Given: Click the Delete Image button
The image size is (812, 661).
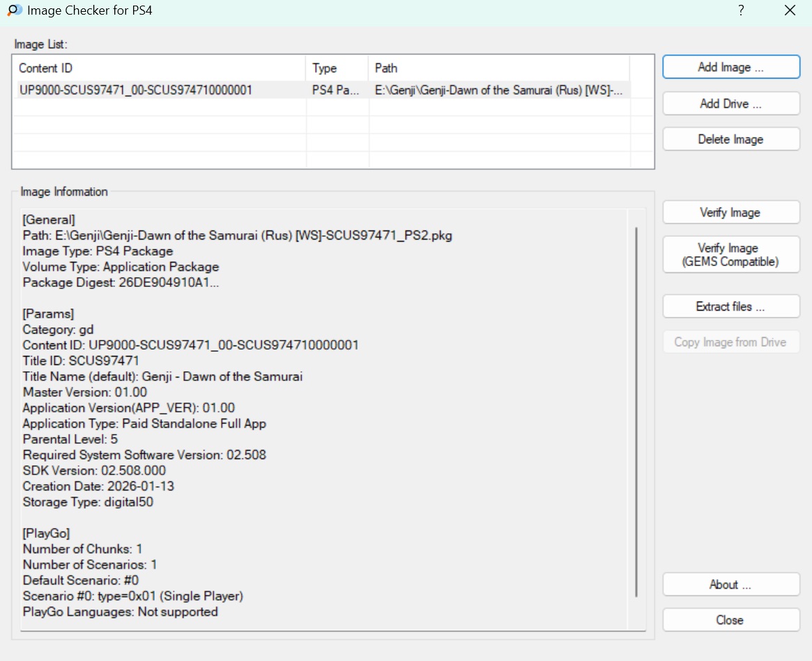Looking at the screenshot, I should point(730,139).
